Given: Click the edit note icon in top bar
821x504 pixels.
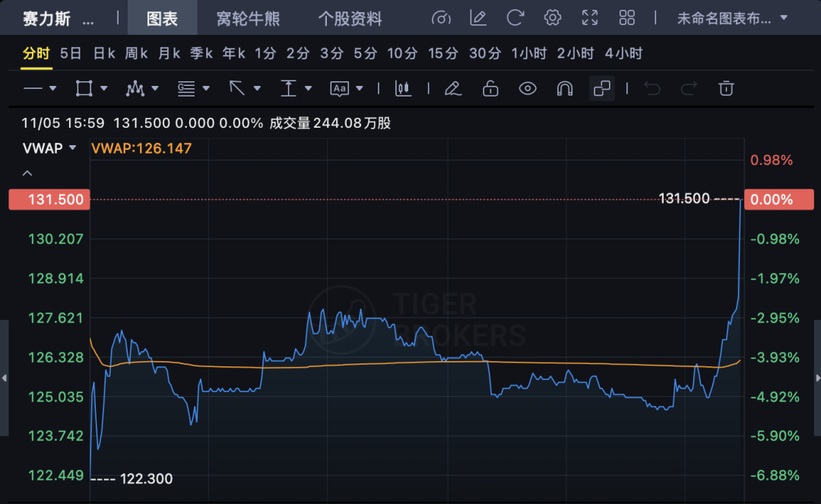Looking at the screenshot, I should pos(478,17).
